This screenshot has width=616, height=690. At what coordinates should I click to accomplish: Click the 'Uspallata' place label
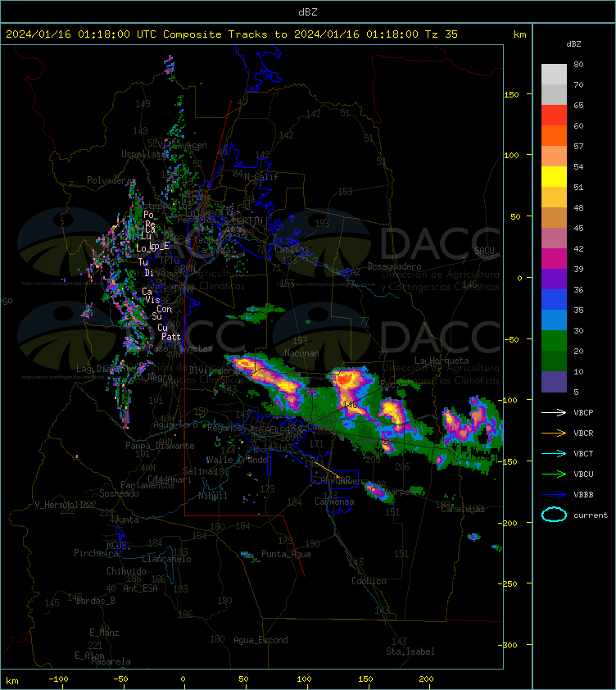143,154
